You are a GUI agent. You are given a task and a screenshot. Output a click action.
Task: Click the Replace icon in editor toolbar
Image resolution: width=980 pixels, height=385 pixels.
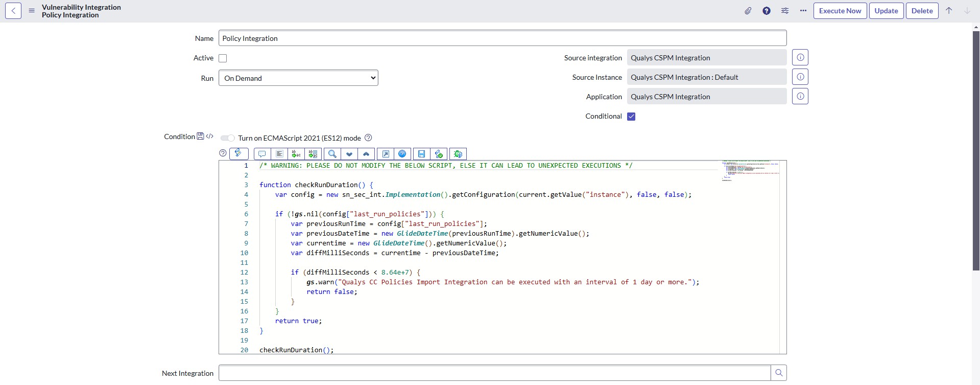tap(296, 154)
